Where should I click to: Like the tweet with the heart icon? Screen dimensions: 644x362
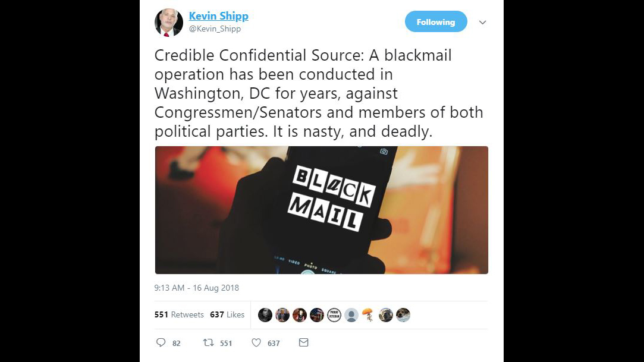[x=256, y=342]
